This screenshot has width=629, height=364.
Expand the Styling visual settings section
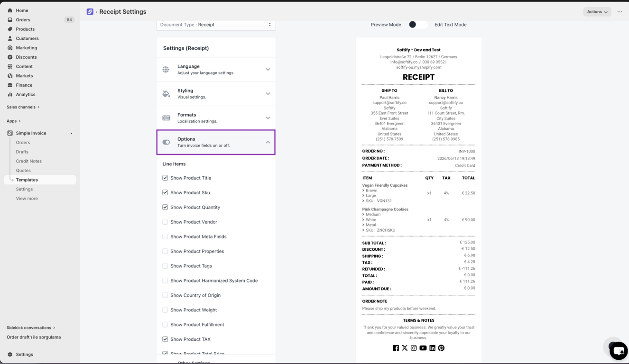(x=216, y=94)
